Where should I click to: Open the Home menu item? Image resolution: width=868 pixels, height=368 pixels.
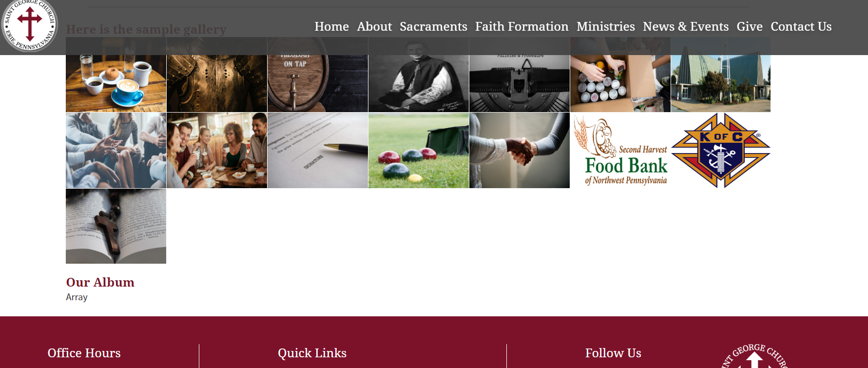(x=331, y=26)
